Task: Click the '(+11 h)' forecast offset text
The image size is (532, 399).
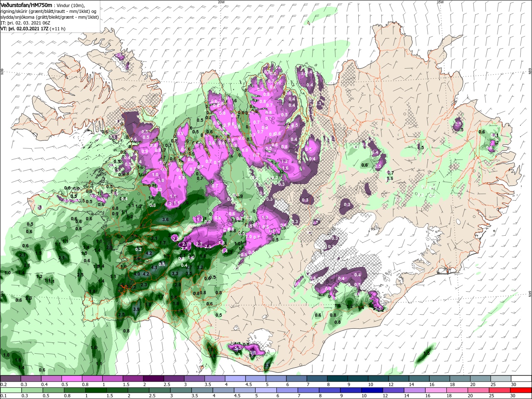Action: point(58,29)
